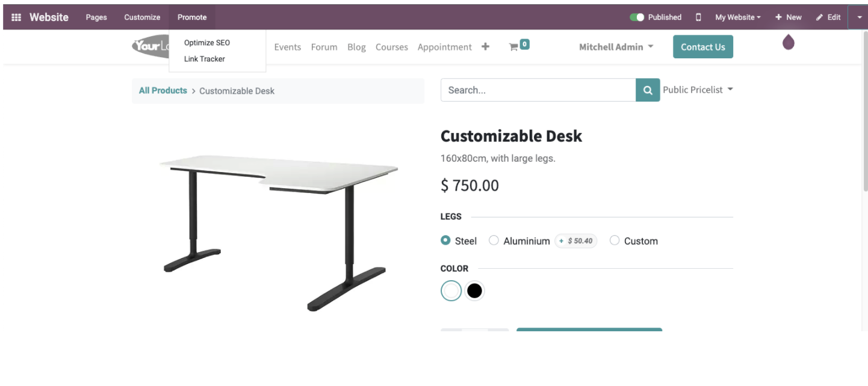Expand the Public Pricelist dropdown
The width and height of the screenshot is (868, 386).
point(698,90)
